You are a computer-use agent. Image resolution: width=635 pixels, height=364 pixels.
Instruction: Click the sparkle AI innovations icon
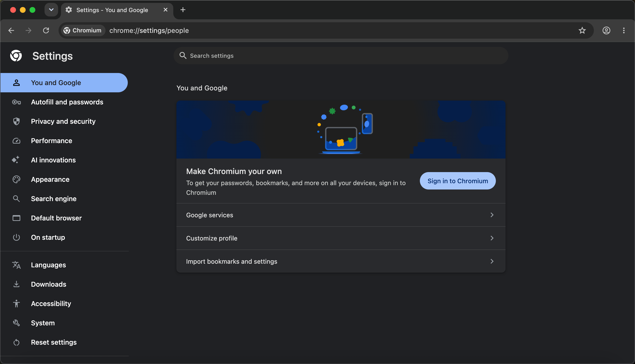coord(16,160)
